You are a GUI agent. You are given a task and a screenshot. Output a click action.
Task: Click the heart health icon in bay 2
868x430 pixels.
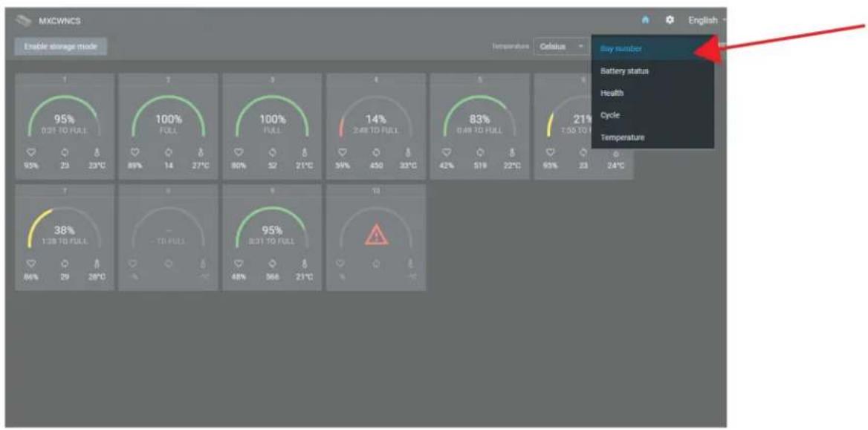[x=135, y=152]
